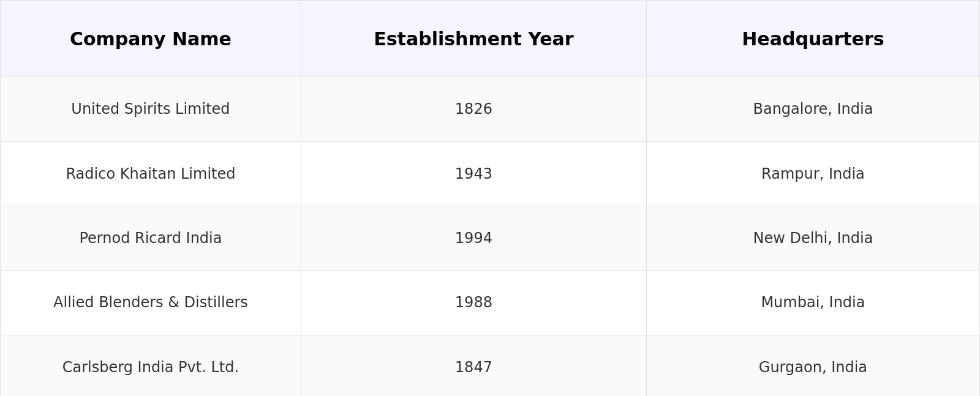Select the Pernod Ricard India cell
This screenshot has height=396, width=980.
click(150, 238)
